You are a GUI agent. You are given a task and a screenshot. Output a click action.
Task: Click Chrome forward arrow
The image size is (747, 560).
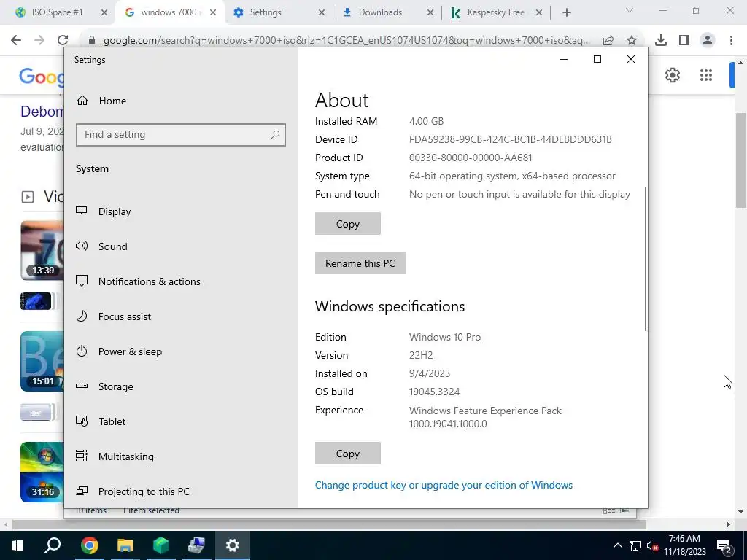pyautogui.click(x=39, y=40)
